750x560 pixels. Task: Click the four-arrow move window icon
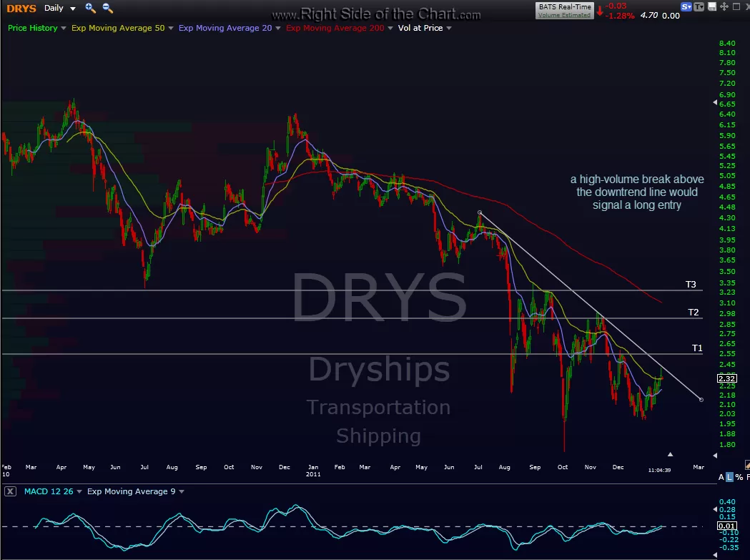point(724,6)
